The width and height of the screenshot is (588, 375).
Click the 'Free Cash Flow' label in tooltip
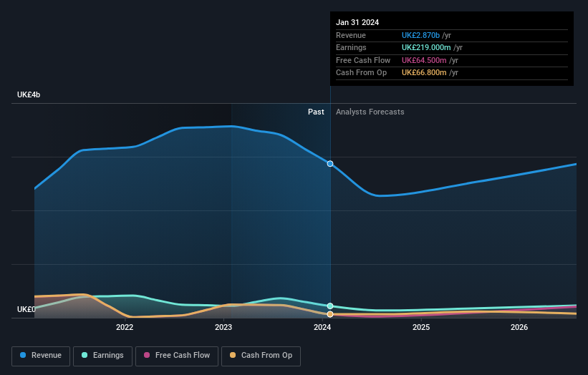tap(363, 60)
